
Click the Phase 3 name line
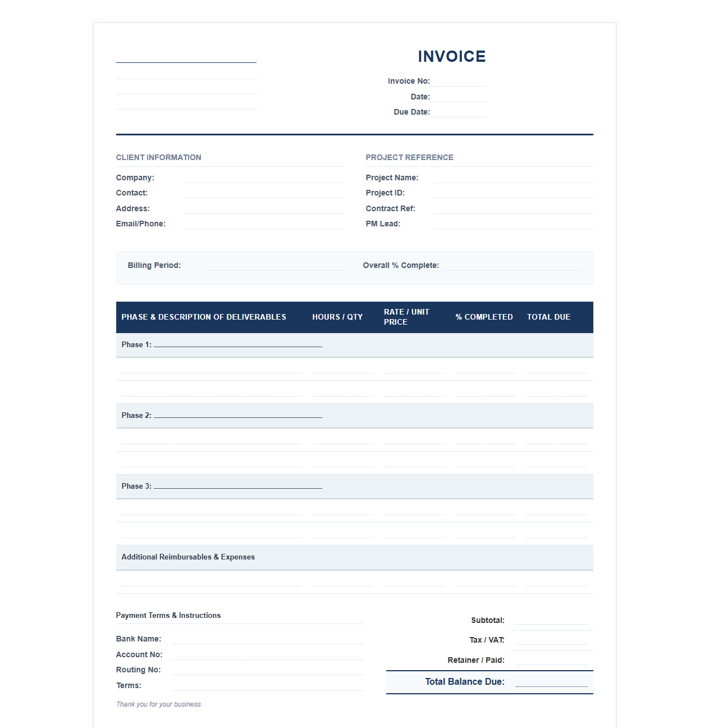(x=238, y=485)
